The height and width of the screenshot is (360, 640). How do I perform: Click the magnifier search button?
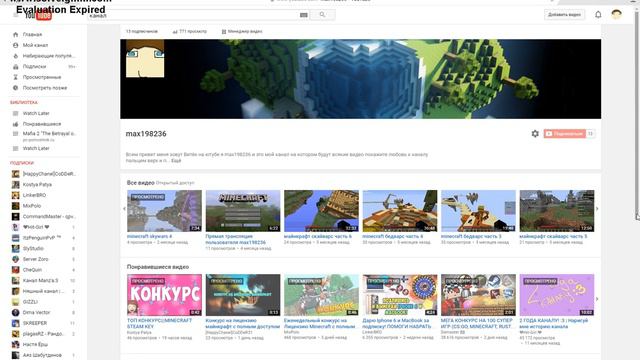coord(322,15)
